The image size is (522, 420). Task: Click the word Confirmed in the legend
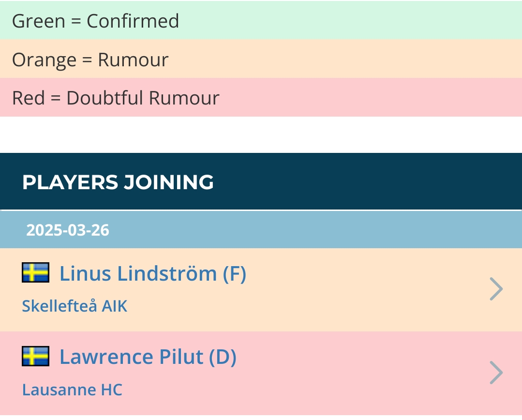point(133,21)
